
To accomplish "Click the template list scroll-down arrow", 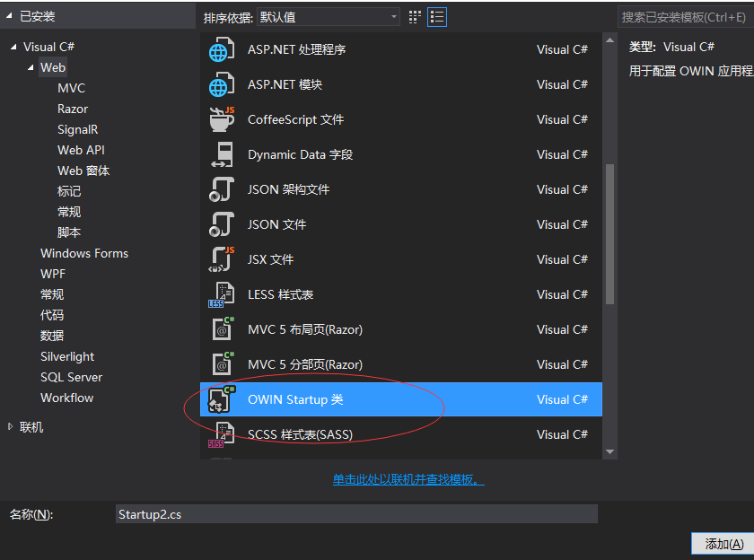I will coord(610,451).
